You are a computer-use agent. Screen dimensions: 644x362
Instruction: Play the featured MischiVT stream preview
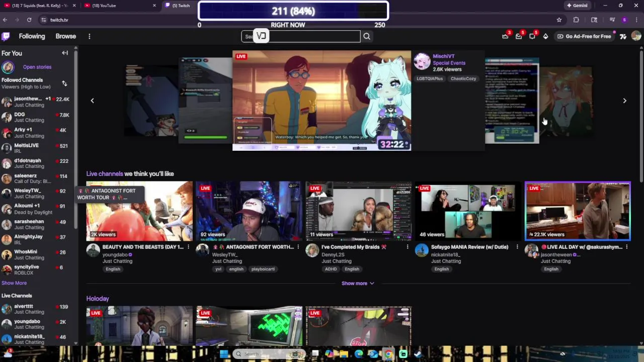click(x=321, y=101)
